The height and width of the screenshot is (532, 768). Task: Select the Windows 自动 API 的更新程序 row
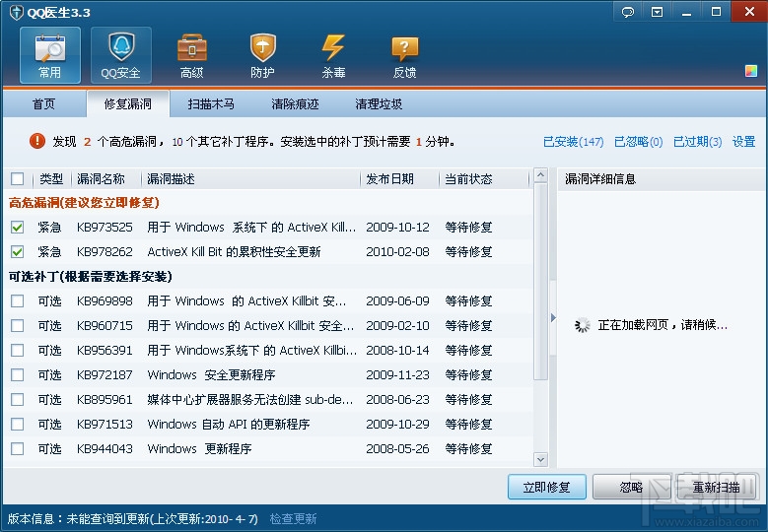[267, 424]
